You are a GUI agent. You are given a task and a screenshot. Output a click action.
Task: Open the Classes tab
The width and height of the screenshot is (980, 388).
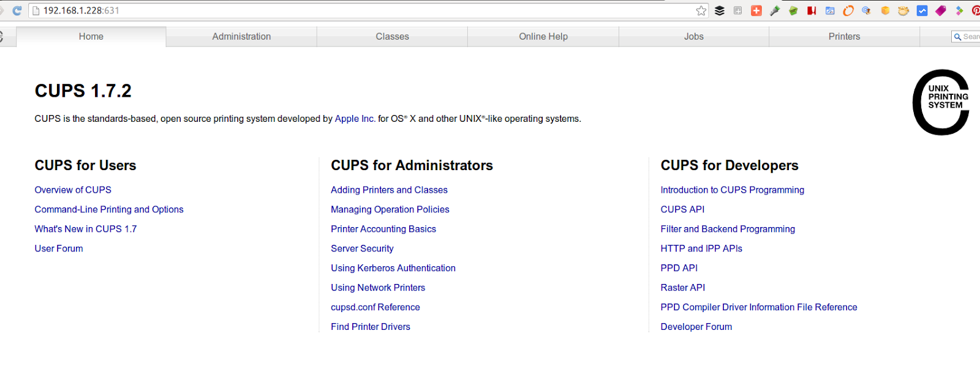tap(392, 37)
